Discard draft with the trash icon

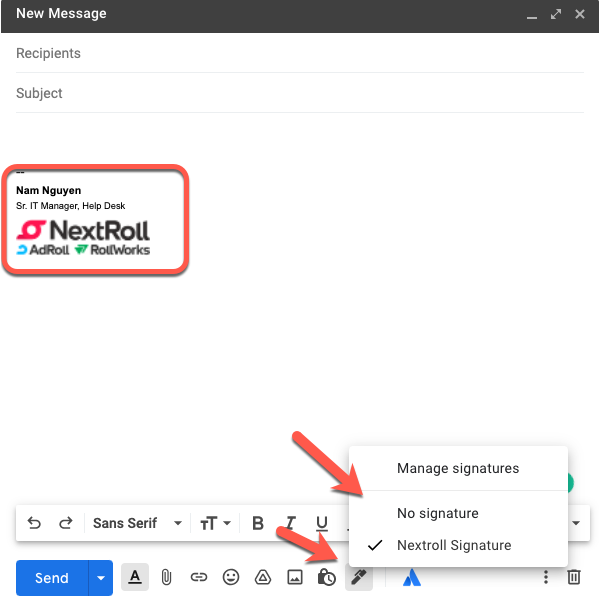[574, 577]
